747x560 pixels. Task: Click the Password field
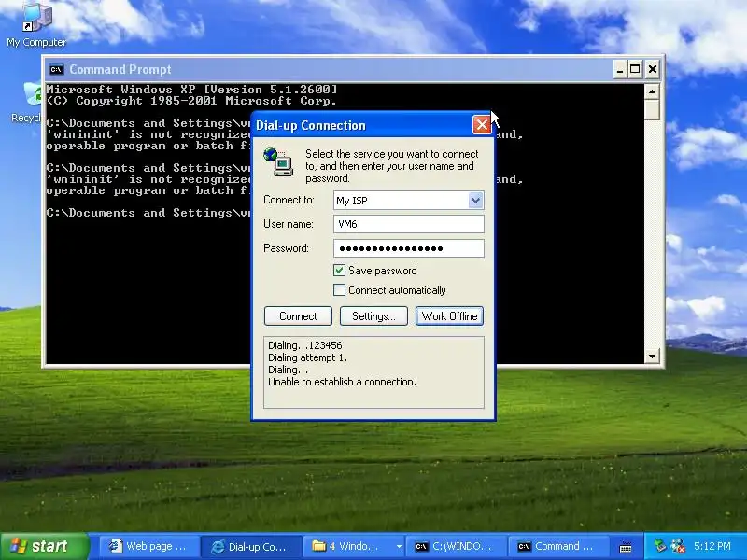(409, 248)
